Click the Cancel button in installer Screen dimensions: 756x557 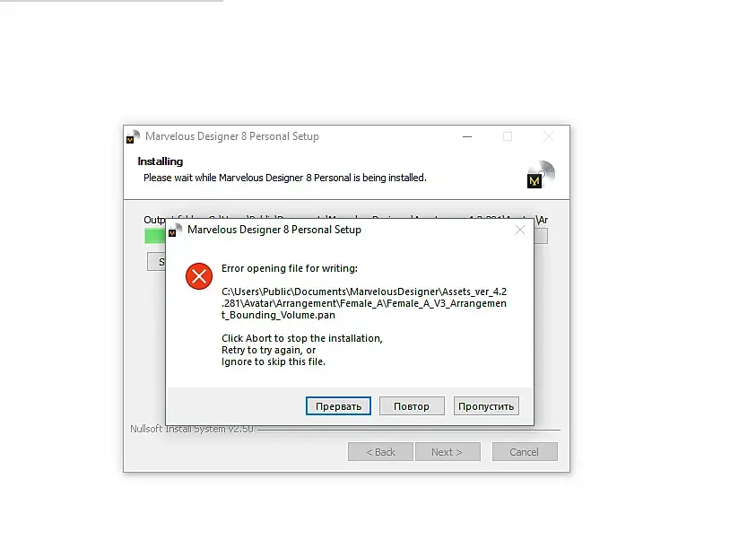coord(525,452)
